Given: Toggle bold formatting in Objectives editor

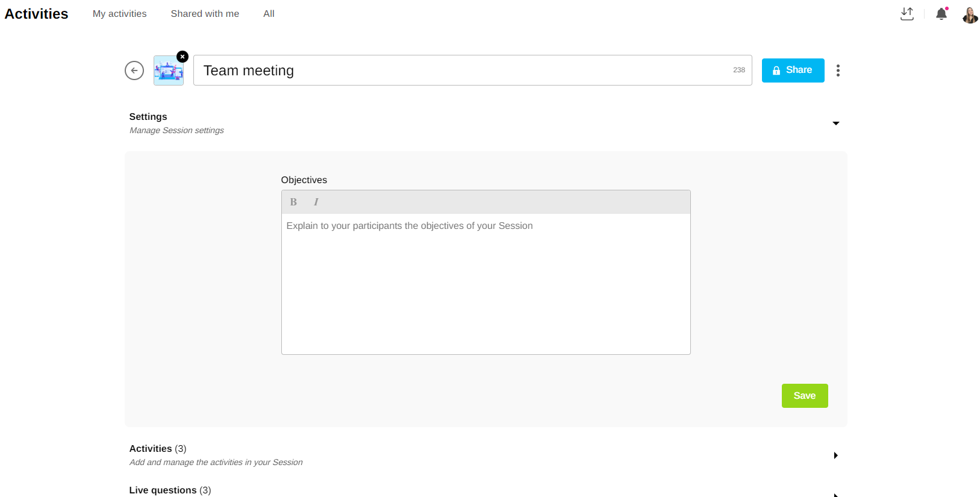Looking at the screenshot, I should pos(293,202).
